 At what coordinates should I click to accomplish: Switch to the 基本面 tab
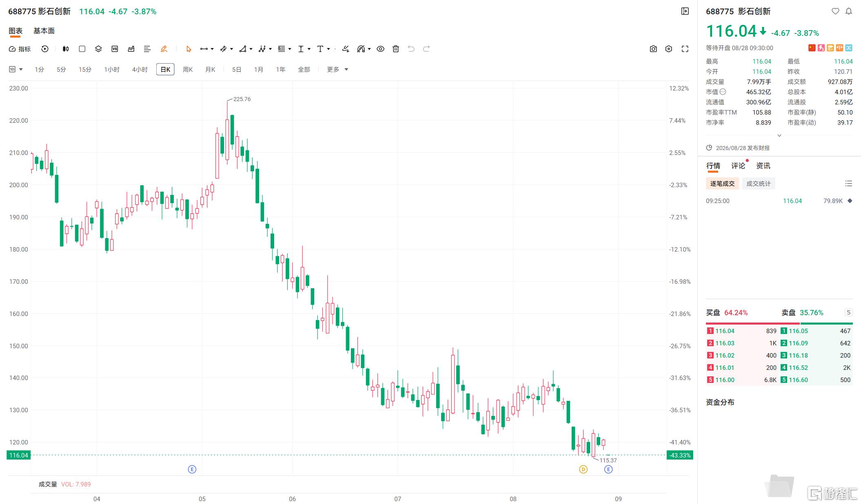(44, 31)
